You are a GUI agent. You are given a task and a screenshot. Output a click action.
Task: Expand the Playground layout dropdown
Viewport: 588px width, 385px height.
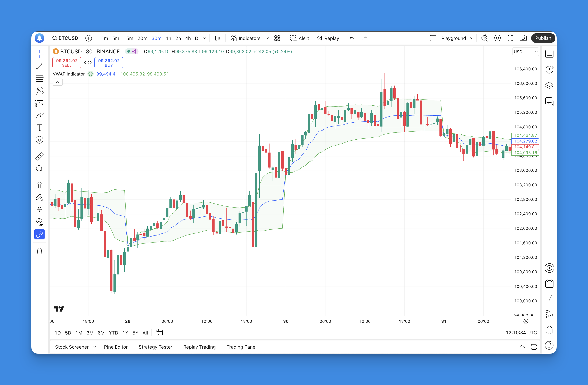pos(472,38)
